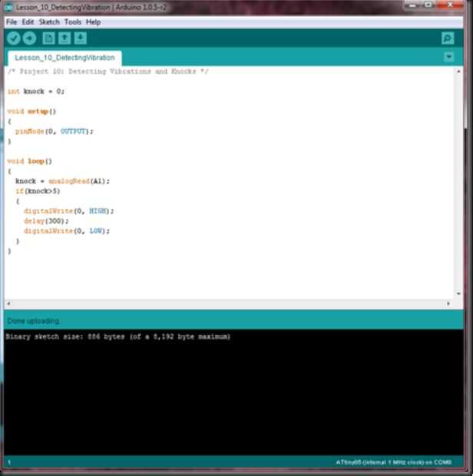Click the editor scroll up arrow
473x476 pixels.
458,71
